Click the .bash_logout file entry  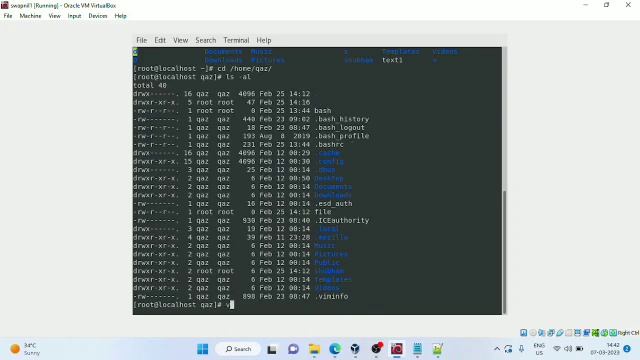(x=340, y=127)
